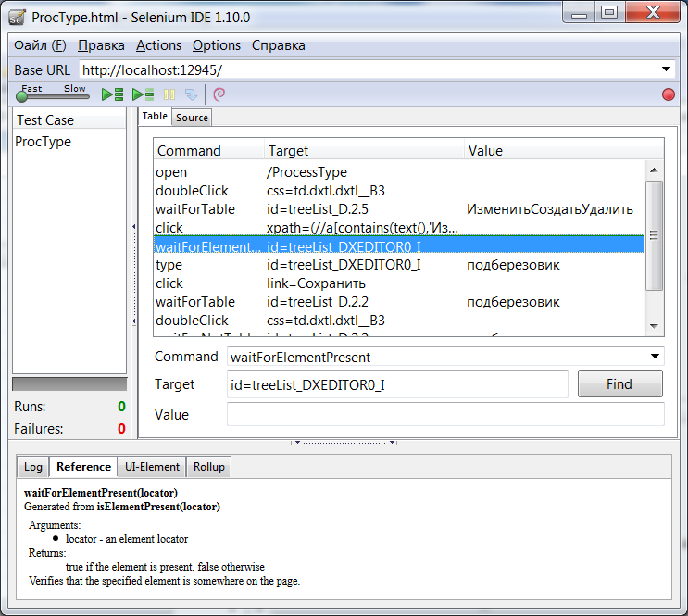Image resolution: width=688 pixels, height=616 pixels.
Task: Click the bottom panel splitter collapse arrows
Action: [x=344, y=442]
